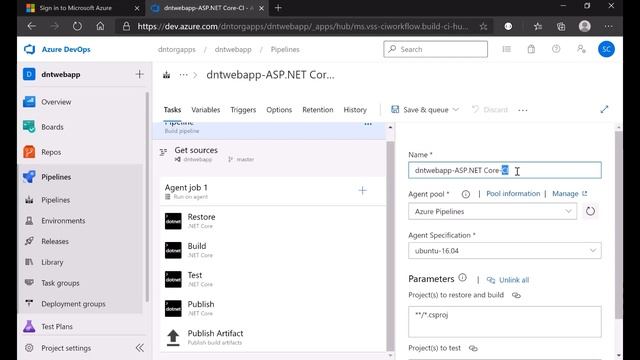Go to Pipelines breadcrumb
The height and width of the screenshot is (360, 640).
(x=285, y=49)
